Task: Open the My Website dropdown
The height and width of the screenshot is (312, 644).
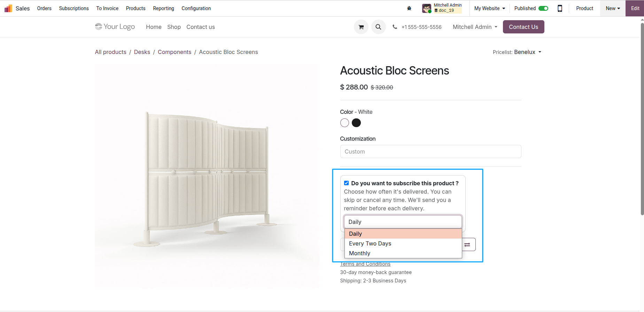Action: pyautogui.click(x=489, y=8)
